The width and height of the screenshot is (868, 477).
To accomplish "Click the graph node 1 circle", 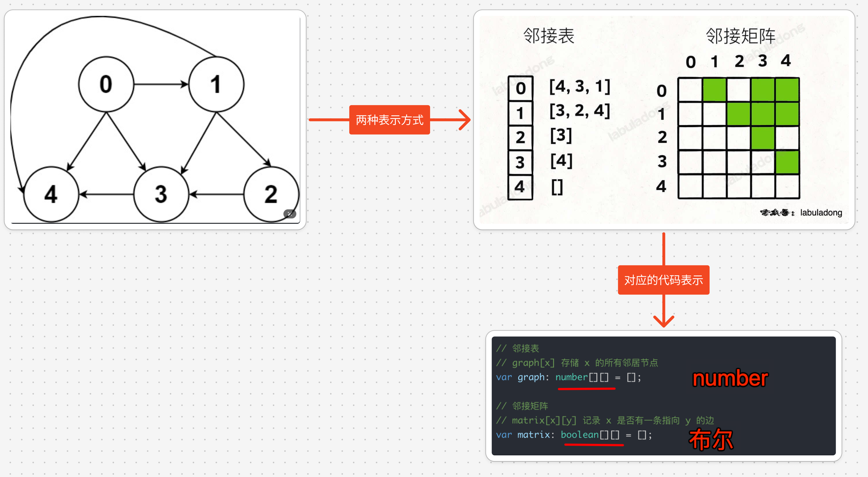I will coord(214,82).
